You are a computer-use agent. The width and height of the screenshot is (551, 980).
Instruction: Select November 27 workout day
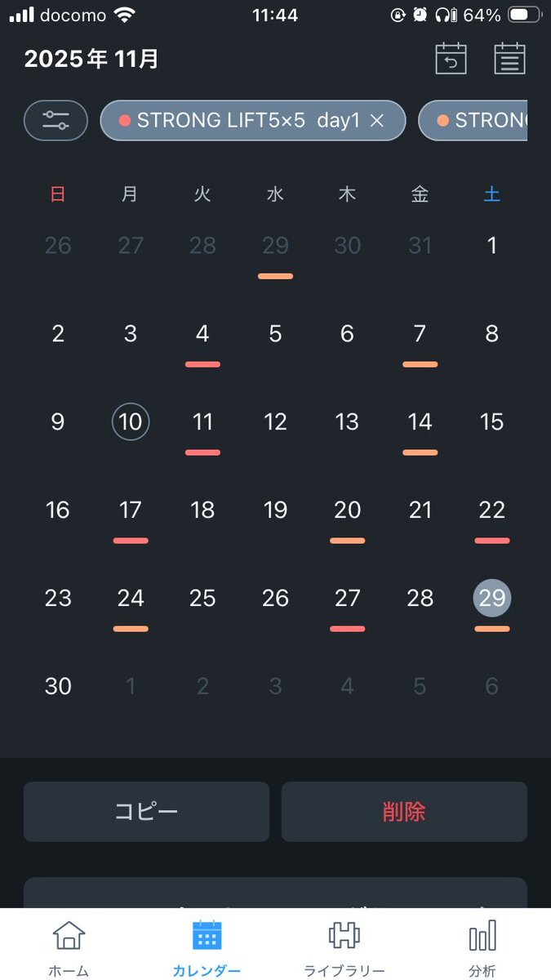tap(347, 599)
